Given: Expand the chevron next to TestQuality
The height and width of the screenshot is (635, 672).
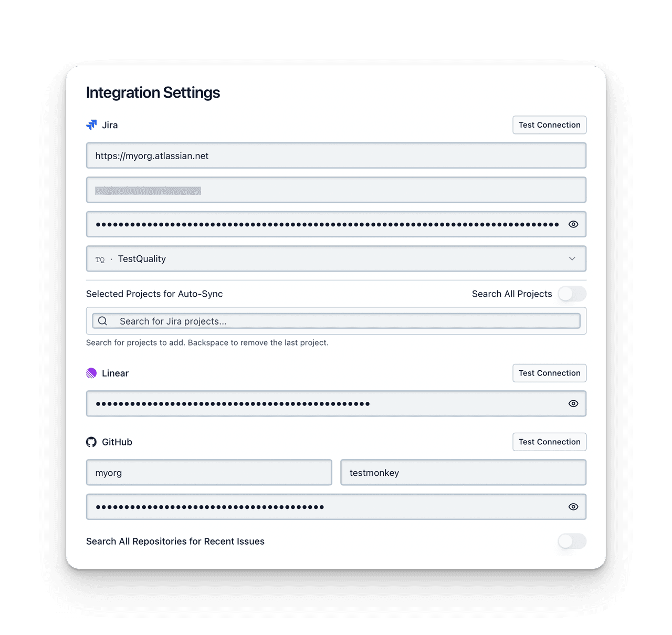Looking at the screenshot, I should (x=572, y=259).
